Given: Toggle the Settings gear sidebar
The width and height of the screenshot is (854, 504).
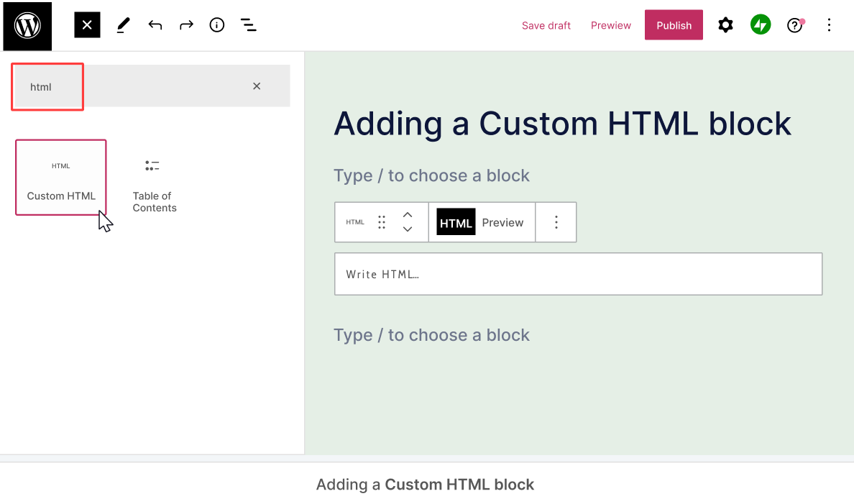Looking at the screenshot, I should coord(725,25).
